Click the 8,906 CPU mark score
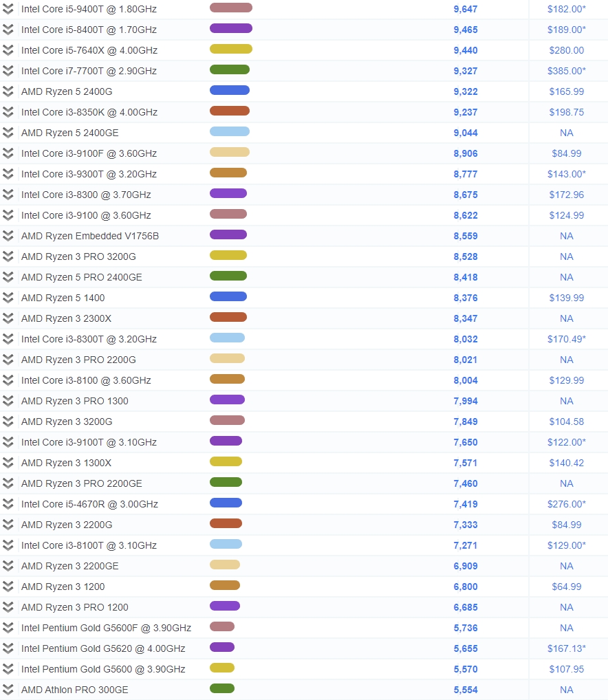This screenshot has height=700, width=608. point(466,153)
